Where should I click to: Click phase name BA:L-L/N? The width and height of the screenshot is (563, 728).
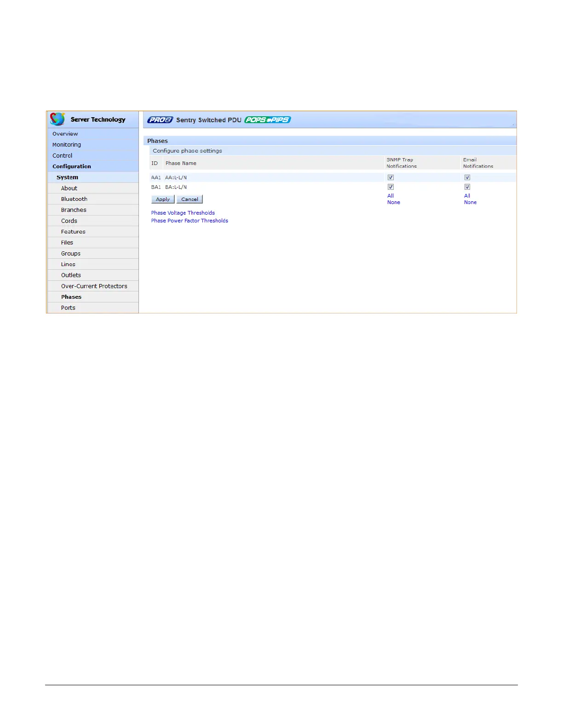176,187
